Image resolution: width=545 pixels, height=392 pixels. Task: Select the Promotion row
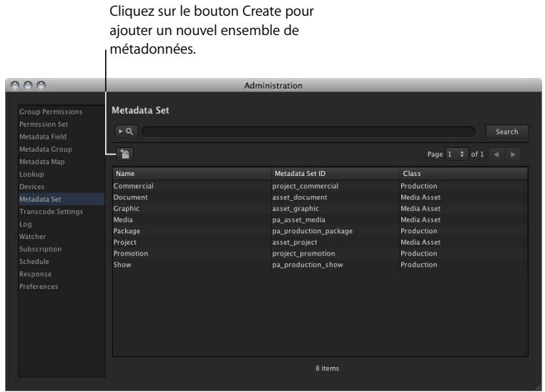320,253
